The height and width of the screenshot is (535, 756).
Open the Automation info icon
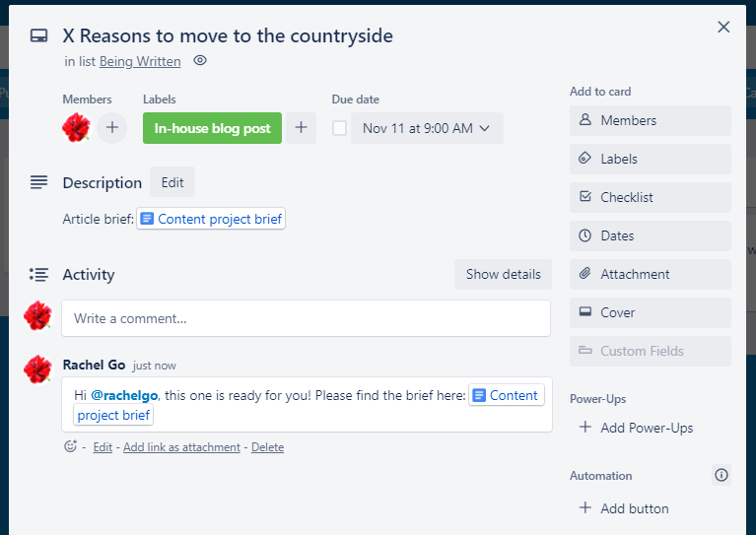722,475
